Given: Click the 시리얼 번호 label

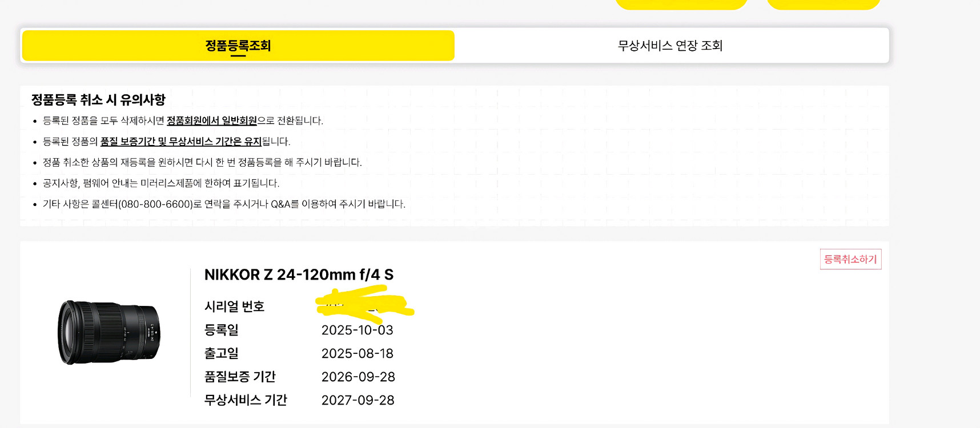Looking at the screenshot, I should pyautogui.click(x=234, y=307).
